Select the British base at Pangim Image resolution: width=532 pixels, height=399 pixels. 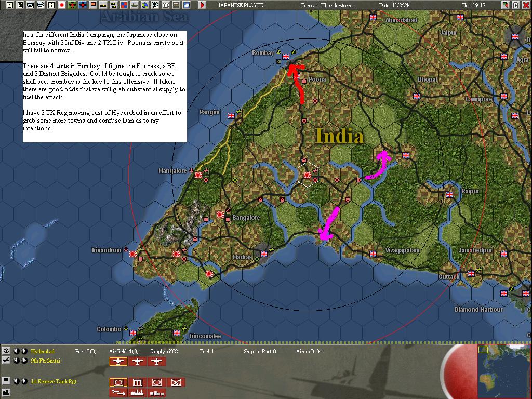231,116
